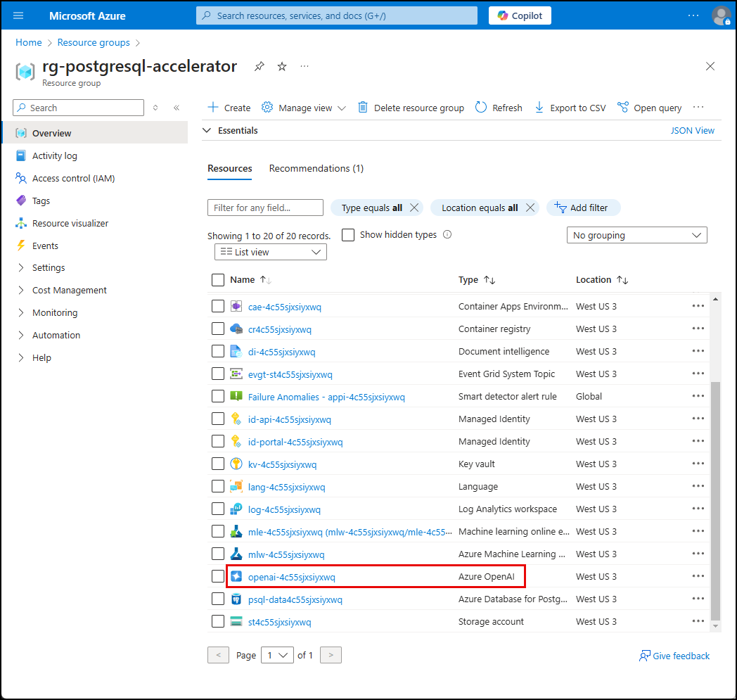The height and width of the screenshot is (700, 737).
Task: Click the Refresh toolbar icon
Action: point(481,108)
